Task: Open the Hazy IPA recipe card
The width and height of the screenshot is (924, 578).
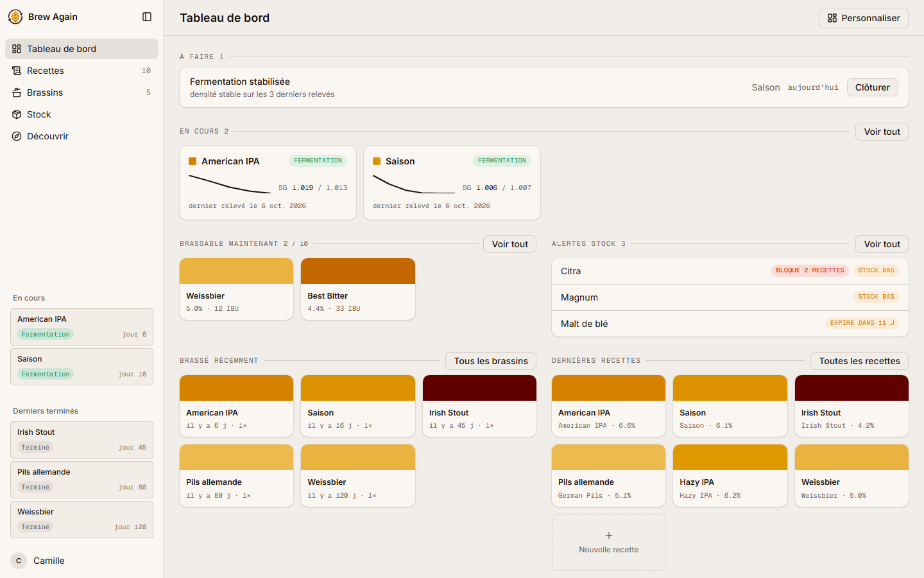Action: 730,475
